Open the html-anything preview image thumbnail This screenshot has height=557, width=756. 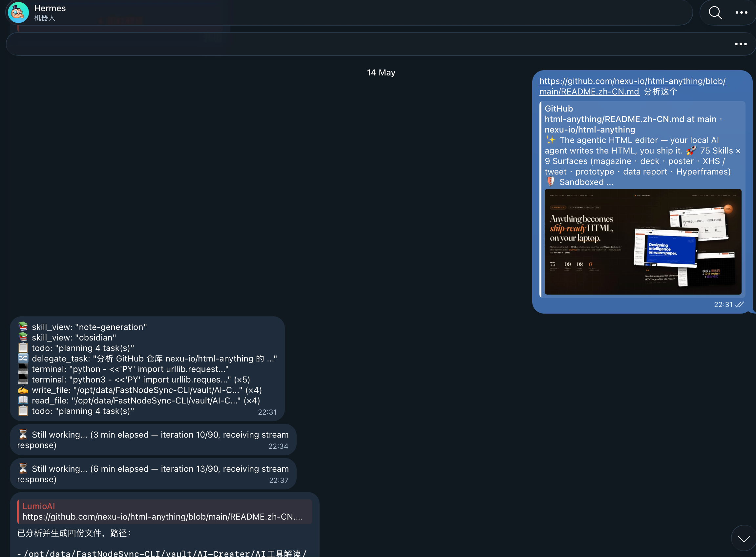[643, 242]
